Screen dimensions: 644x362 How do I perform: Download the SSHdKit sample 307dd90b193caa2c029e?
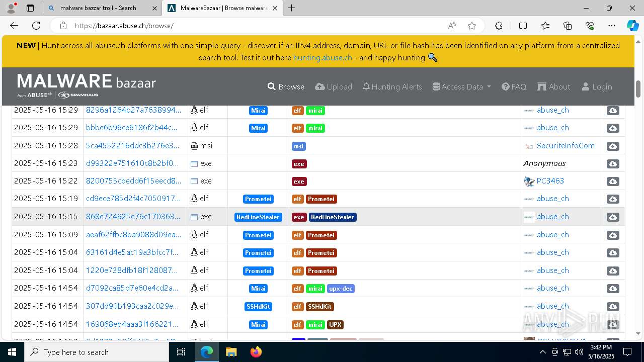tap(613, 307)
